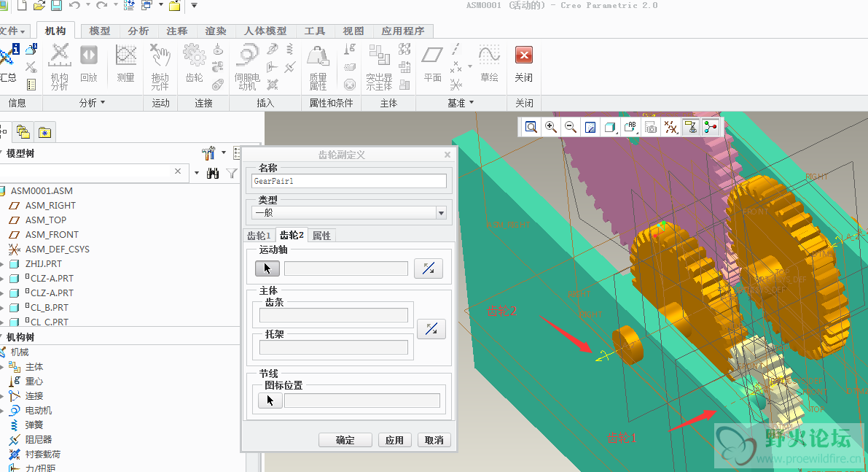The width and height of the screenshot is (868, 472).
Task: Toggle spin center display icon
Action: (x=711, y=128)
